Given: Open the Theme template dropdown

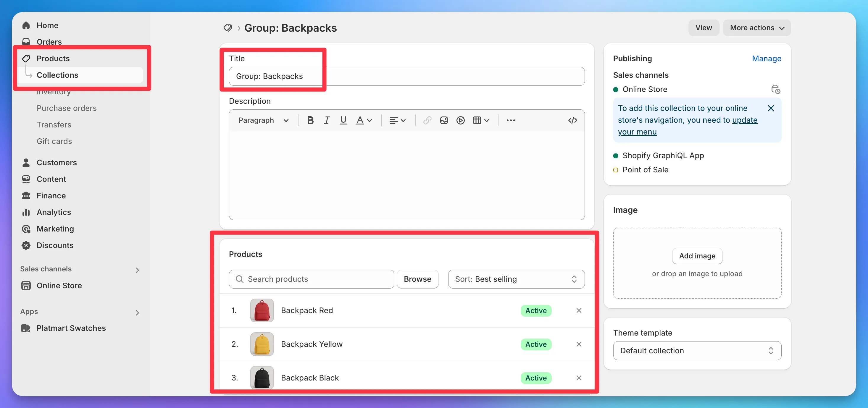Looking at the screenshot, I should pyautogui.click(x=697, y=350).
